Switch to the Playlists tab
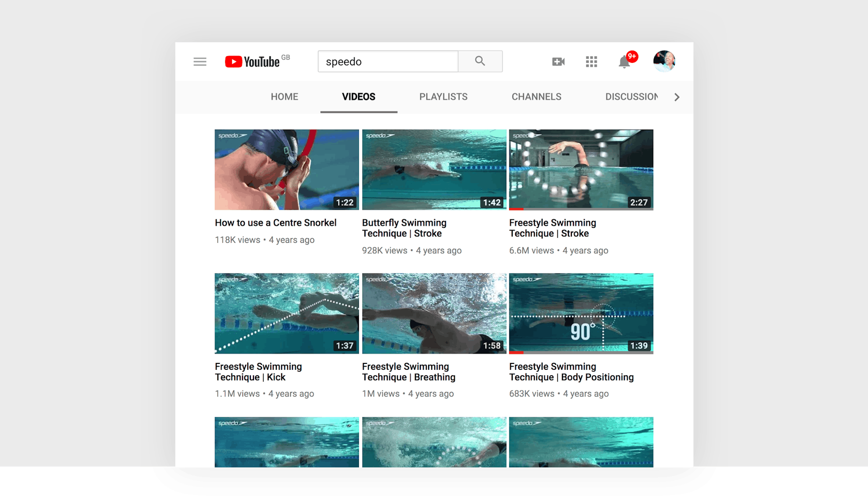868x504 pixels. tap(443, 97)
